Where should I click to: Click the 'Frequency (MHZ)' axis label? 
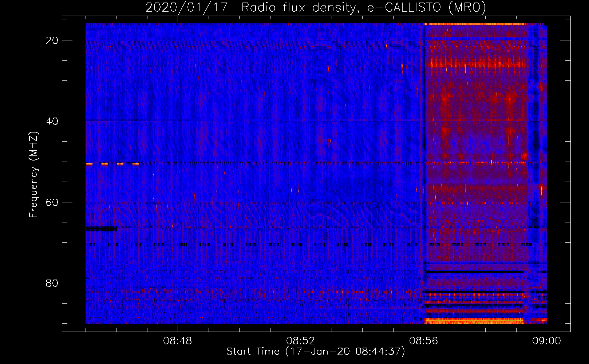pos(33,175)
